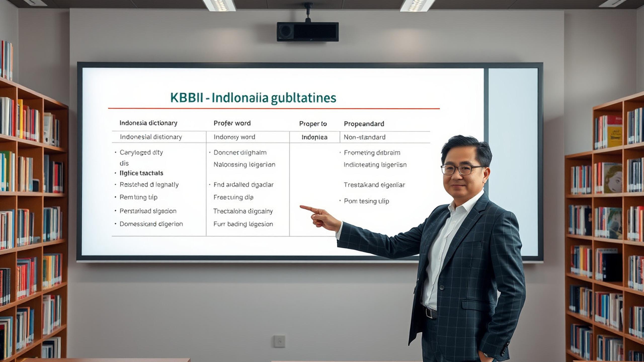Click the red line under the title
Viewport: 644px width, 362px height.
click(x=274, y=109)
